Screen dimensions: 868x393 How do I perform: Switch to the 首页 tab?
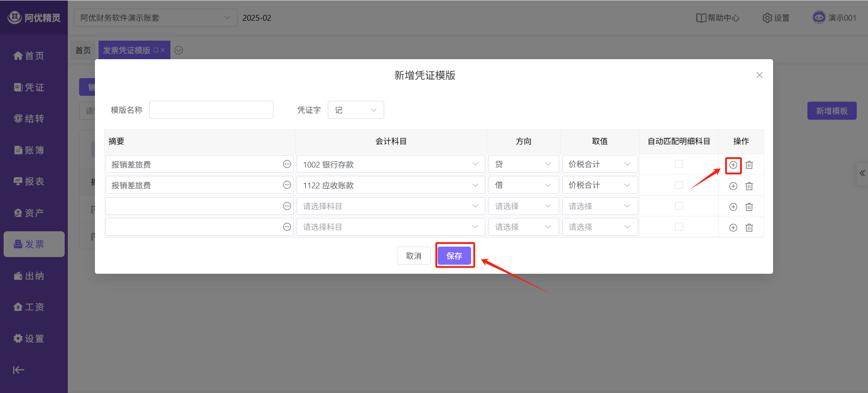(83, 50)
